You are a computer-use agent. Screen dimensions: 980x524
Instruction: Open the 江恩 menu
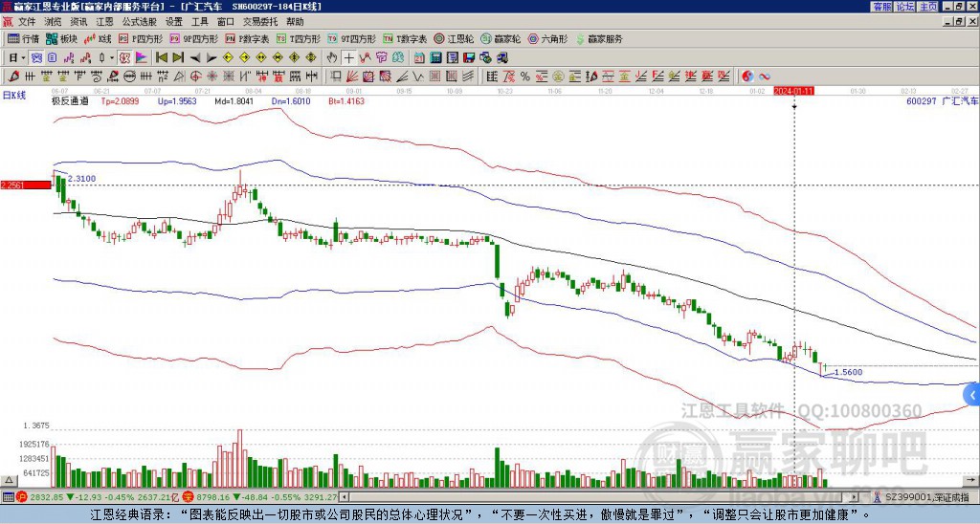(104, 22)
